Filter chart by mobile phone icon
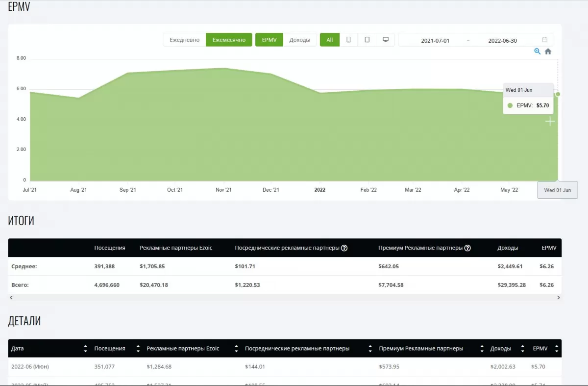 (x=348, y=40)
